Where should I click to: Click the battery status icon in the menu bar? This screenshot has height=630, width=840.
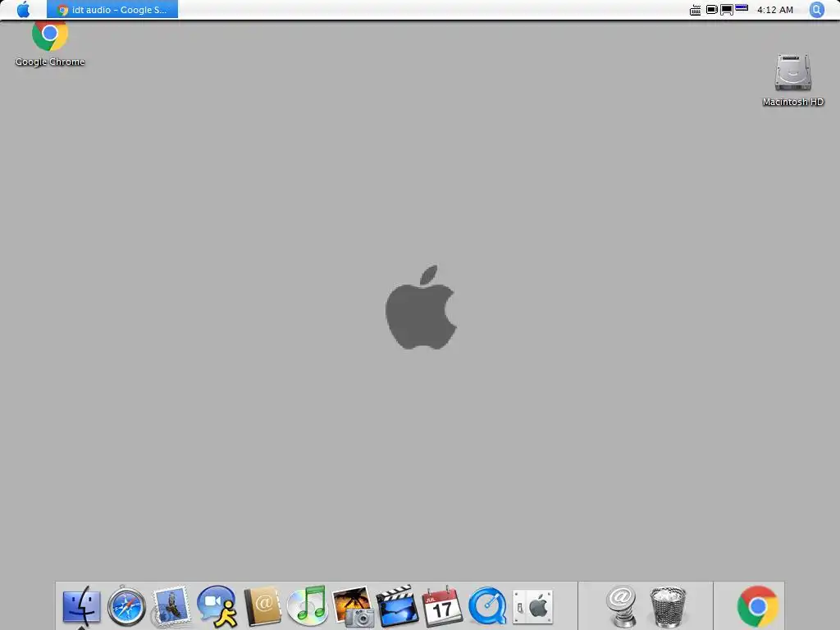(711, 10)
